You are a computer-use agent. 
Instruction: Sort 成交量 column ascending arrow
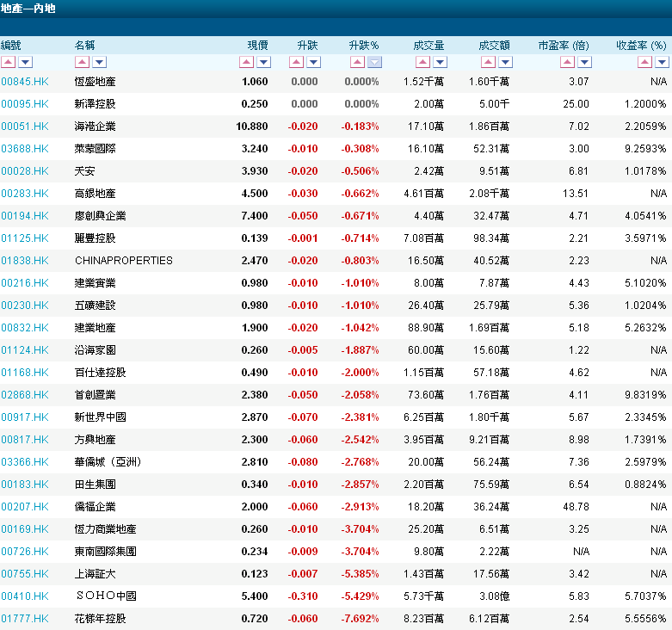(x=422, y=62)
